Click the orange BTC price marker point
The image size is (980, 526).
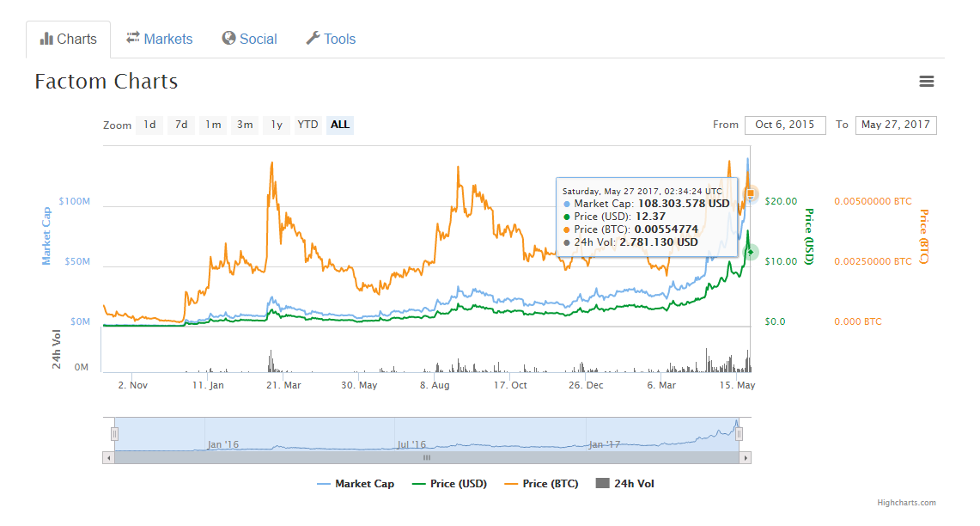click(x=751, y=194)
